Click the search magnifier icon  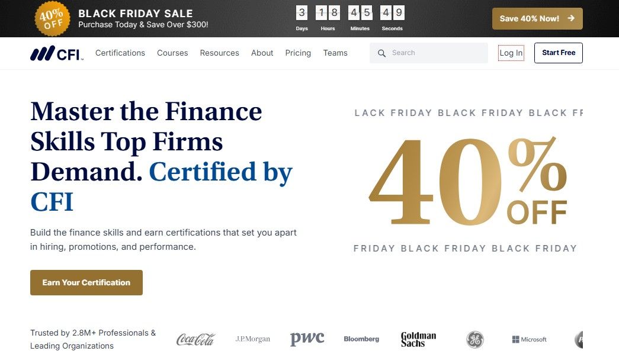coord(381,53)
